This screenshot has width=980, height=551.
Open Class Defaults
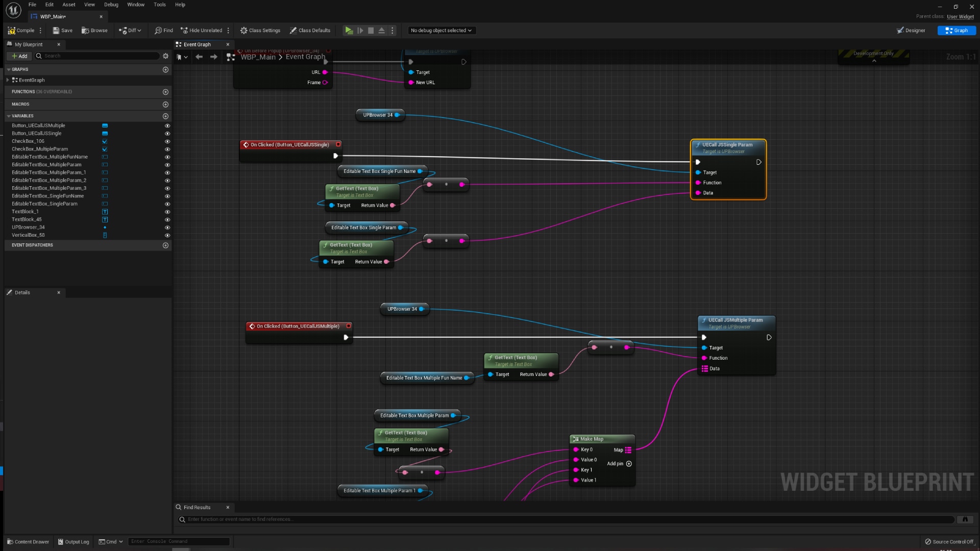[310, 31]
